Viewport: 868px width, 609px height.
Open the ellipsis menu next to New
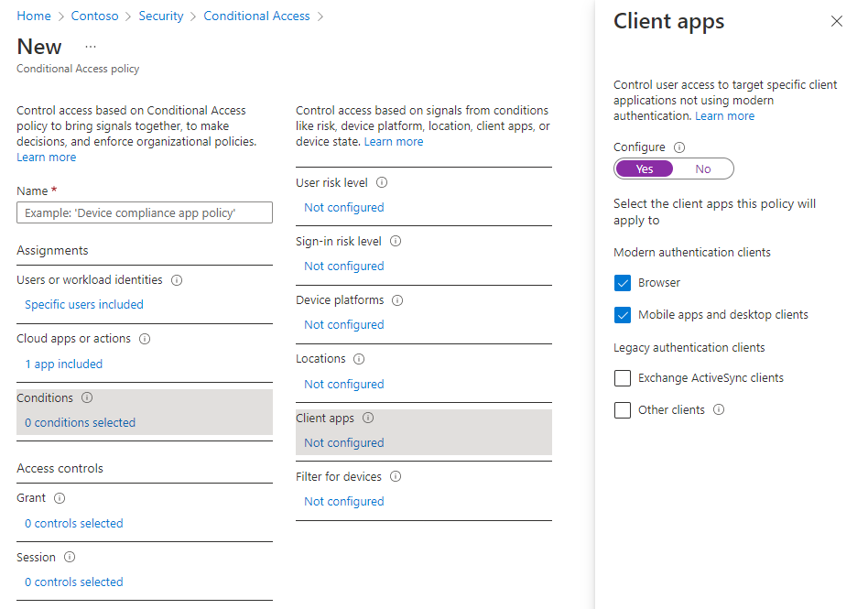point(90,46)
